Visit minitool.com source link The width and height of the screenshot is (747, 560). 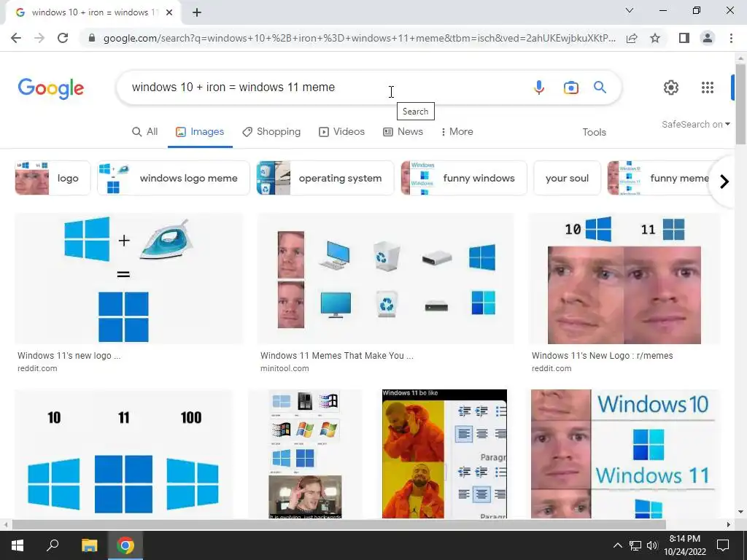285,368
